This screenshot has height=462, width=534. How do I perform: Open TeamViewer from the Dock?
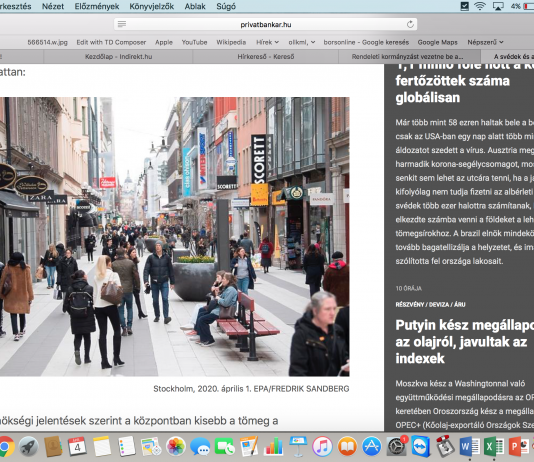(x=421, y=446)
